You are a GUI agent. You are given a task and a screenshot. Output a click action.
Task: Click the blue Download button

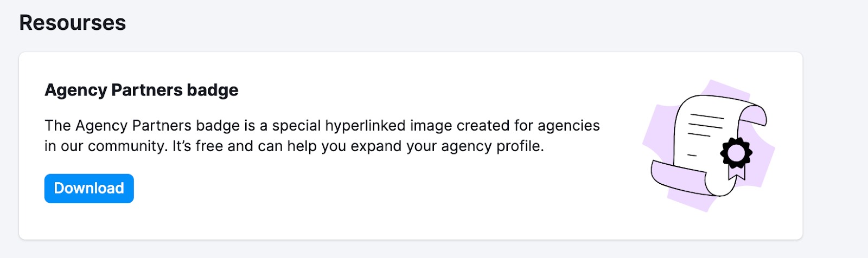coord(89,189)
